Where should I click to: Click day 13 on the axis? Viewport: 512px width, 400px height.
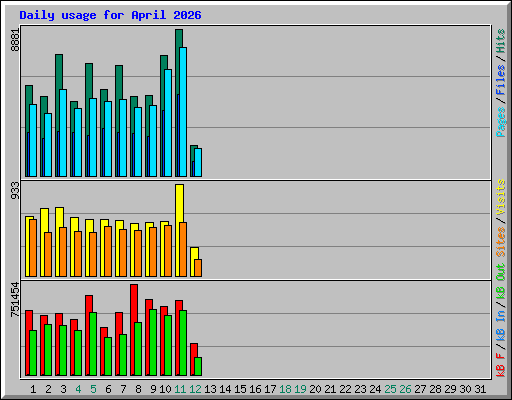[210, 389]
